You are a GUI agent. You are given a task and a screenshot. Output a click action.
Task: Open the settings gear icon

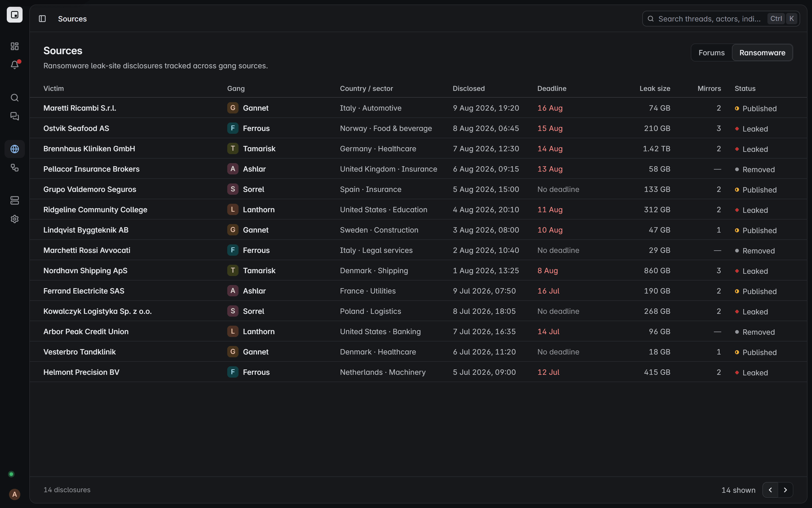click(14, 219)
